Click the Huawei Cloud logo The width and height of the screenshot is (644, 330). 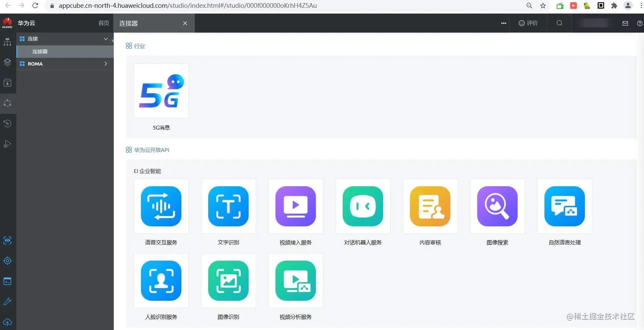pos(7,23)
